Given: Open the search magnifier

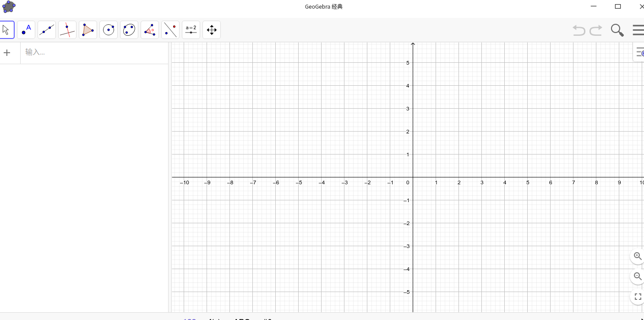Looking at the screenshot, I should pyautogui.click(x=617, y=30).
